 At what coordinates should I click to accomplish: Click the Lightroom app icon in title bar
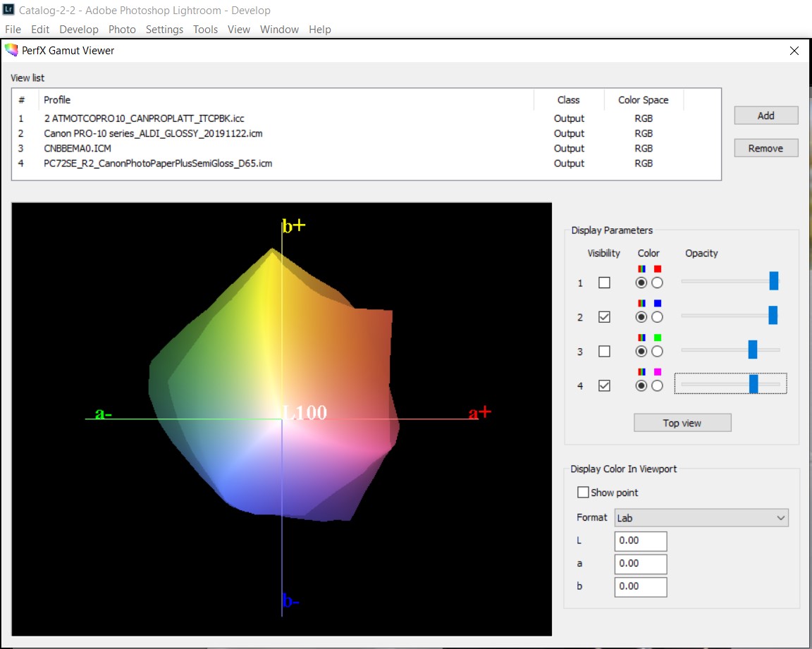pyautogui.click(x=8, y=10)
